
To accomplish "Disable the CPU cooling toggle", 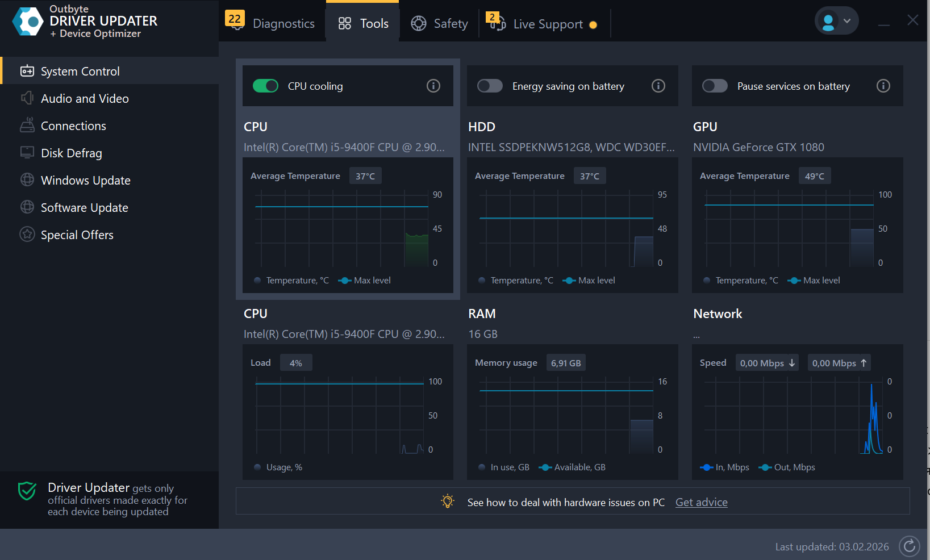I will point(265,86).
